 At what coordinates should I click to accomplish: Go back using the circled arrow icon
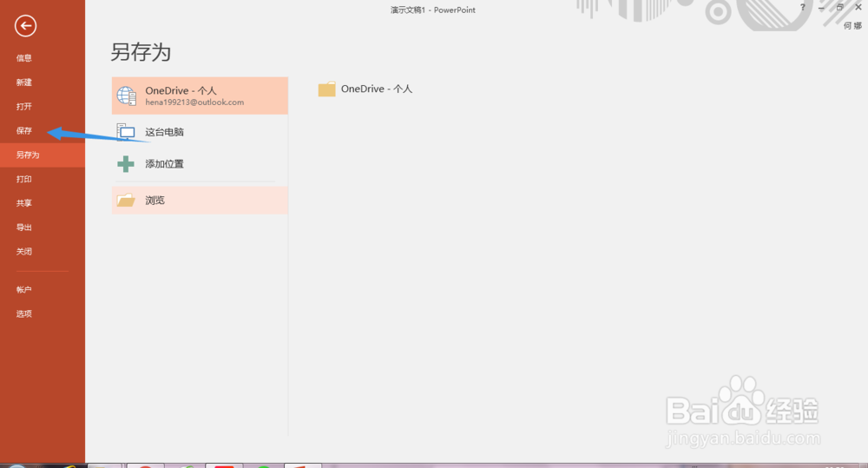[25, 25]
